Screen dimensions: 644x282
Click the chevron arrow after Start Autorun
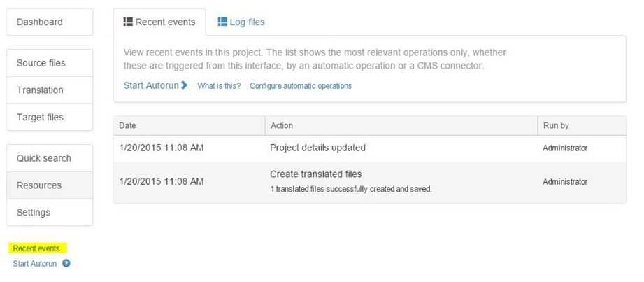[x=184, y=85]
